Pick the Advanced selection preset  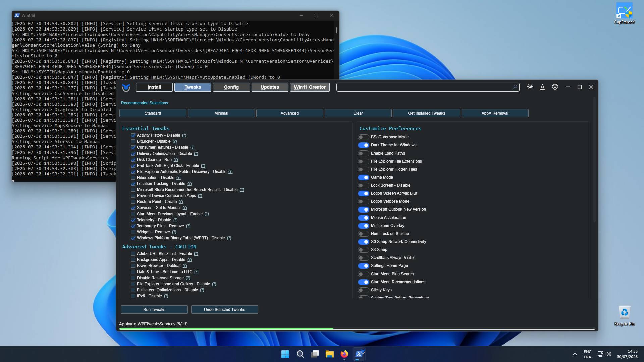(x=290, y=113)
